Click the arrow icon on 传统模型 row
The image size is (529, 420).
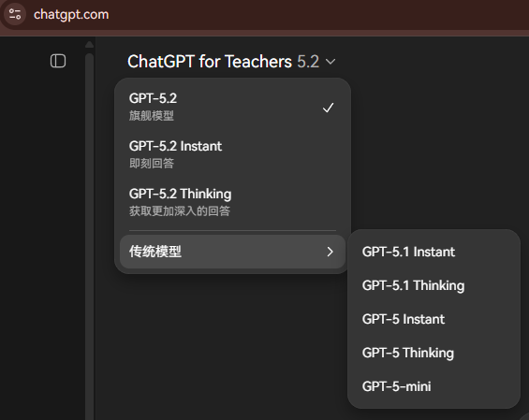coord(330,252)
